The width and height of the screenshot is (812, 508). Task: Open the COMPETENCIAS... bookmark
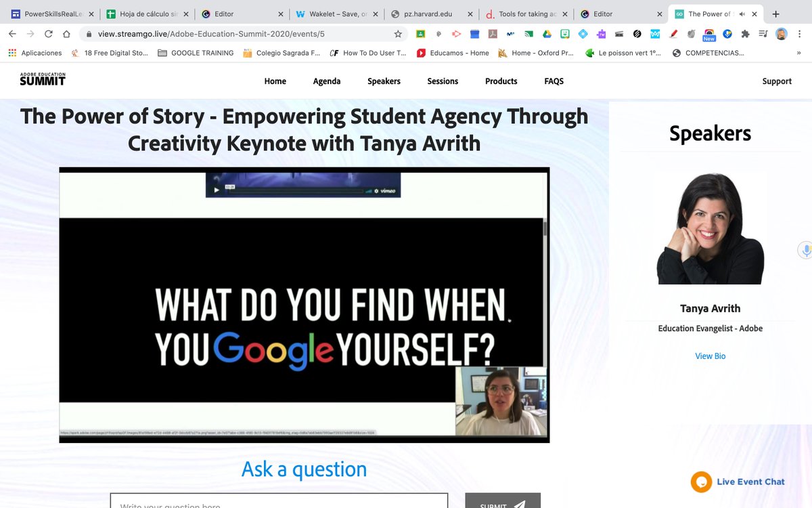click(x=708, y=53)
